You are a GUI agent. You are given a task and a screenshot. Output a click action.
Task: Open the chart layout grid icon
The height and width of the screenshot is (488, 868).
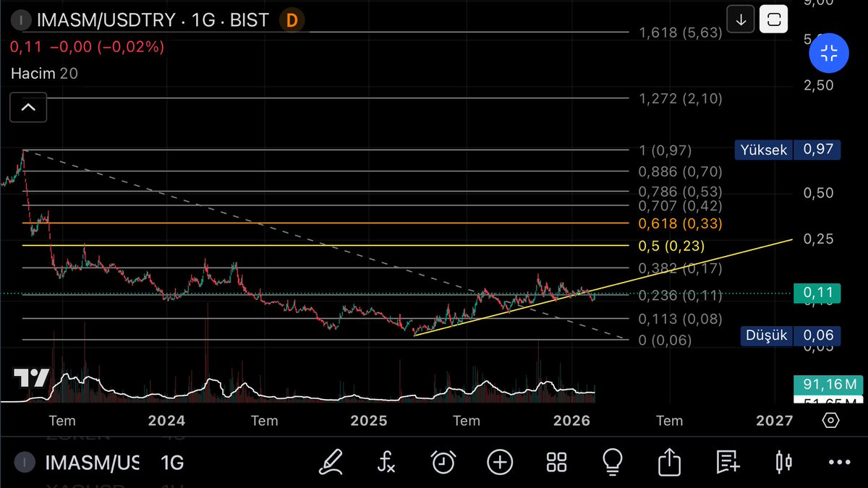click(x=556, y=461)
